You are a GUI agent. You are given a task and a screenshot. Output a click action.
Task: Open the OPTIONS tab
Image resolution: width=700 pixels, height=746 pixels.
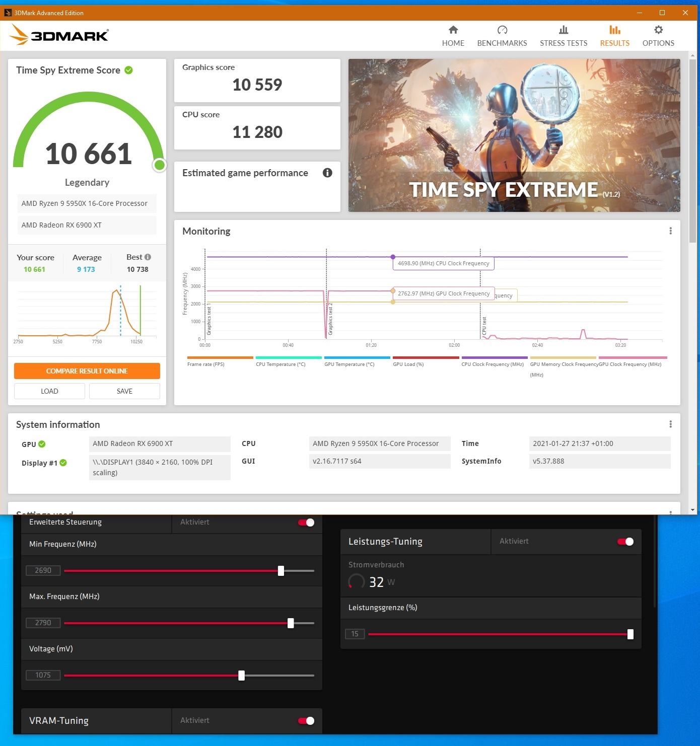[x=658, y=36]
